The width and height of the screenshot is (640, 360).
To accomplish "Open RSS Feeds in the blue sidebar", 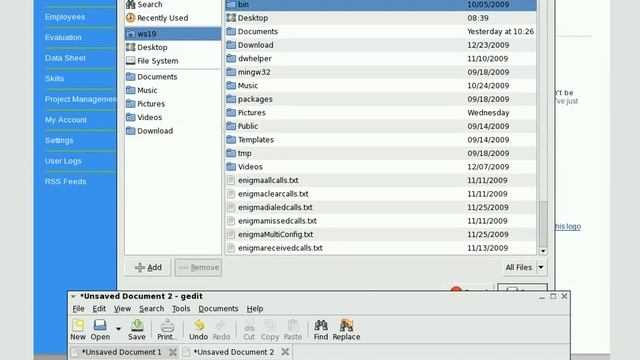I will [65, 181].
